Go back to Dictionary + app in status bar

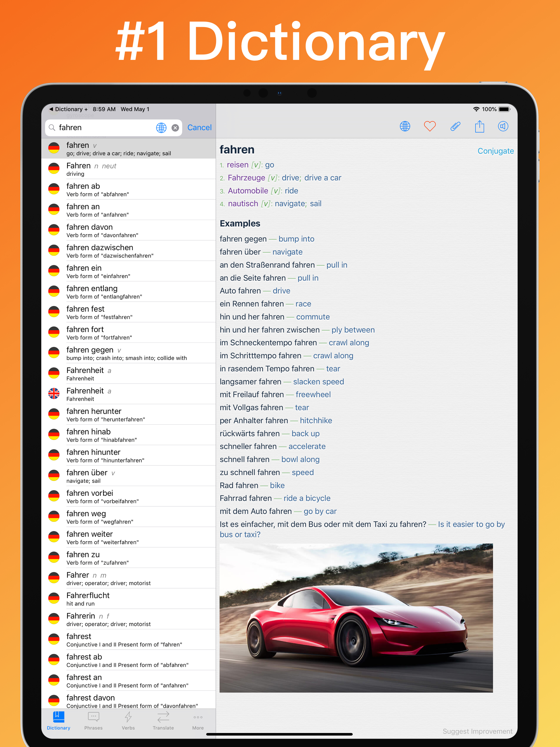(x=69, y=109)
